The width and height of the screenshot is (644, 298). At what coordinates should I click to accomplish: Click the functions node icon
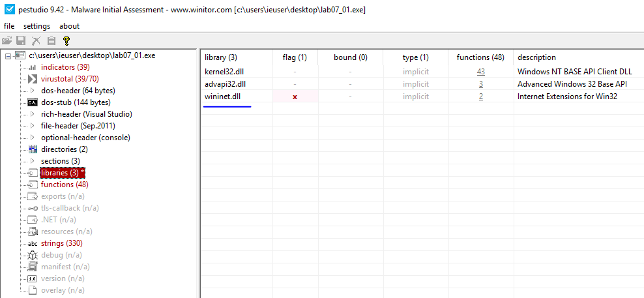(x=33, y=185)
